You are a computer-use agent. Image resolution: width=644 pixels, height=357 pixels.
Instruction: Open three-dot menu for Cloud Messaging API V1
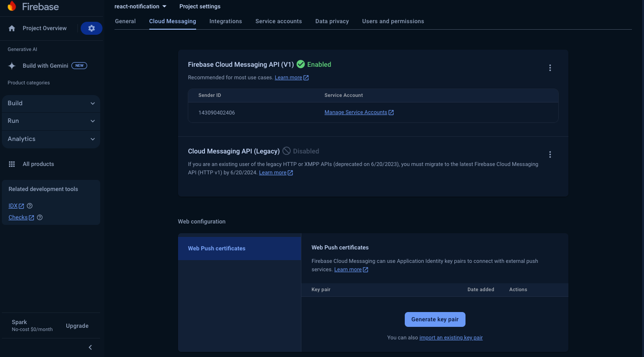(550, 68)
